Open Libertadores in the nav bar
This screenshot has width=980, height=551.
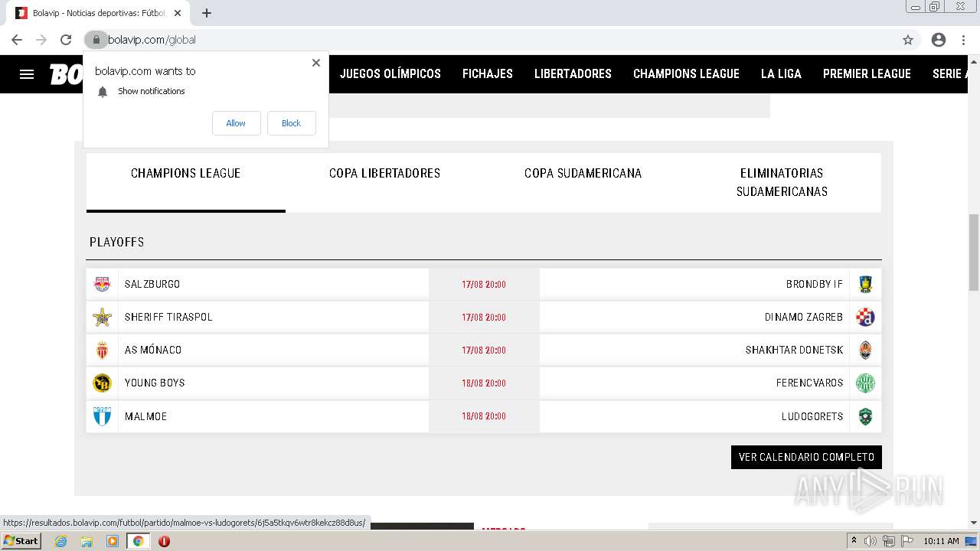pos(573,74)
